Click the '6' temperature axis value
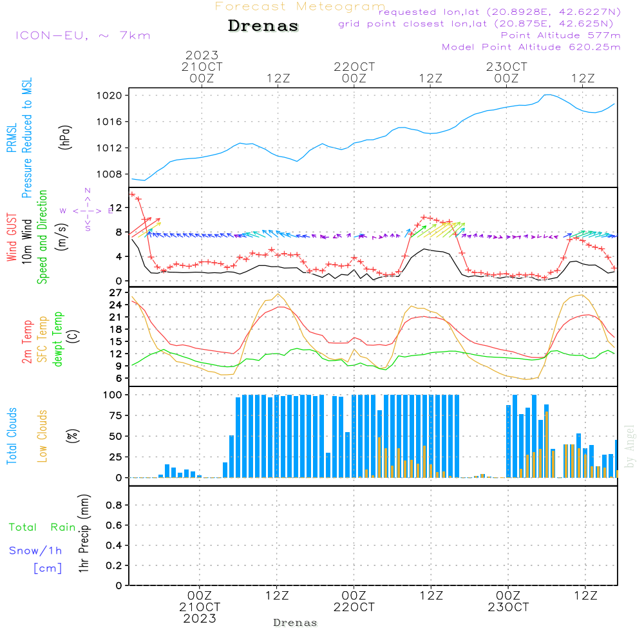The width and height of the screenshot is (644, 644). point(118,378)
